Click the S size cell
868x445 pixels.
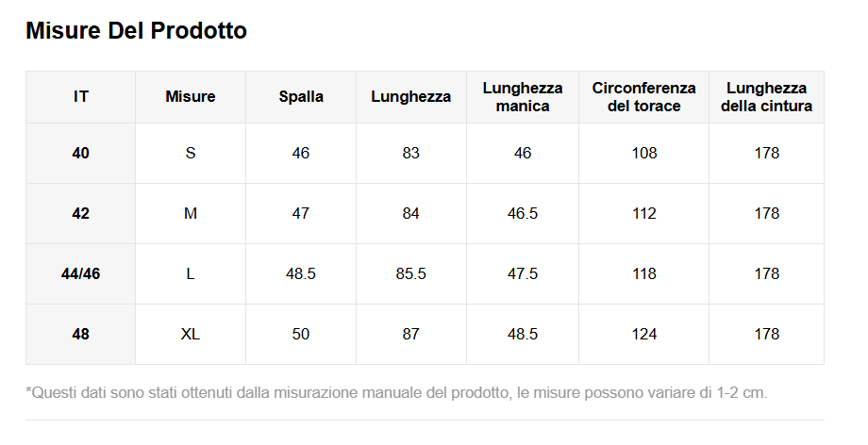pyautogui.click(x=191, y=153)
